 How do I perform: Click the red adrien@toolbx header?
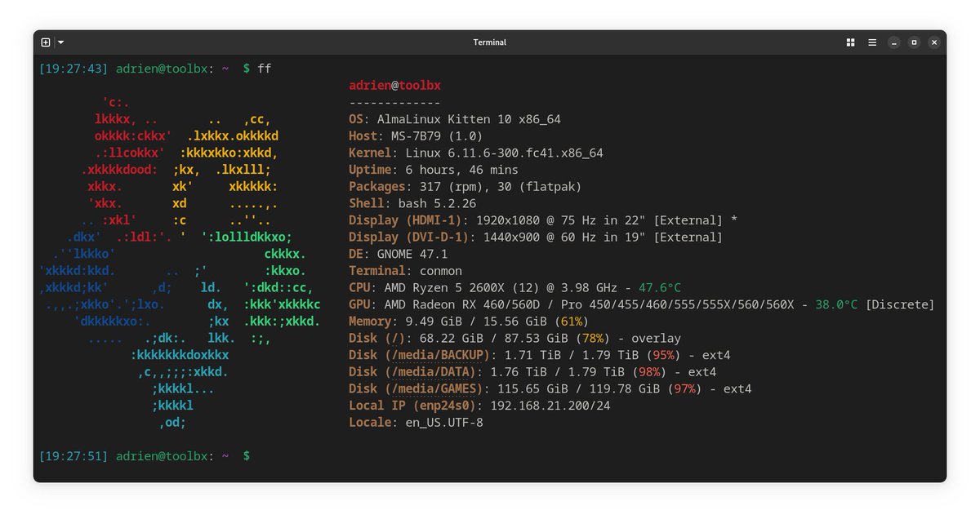395,85
